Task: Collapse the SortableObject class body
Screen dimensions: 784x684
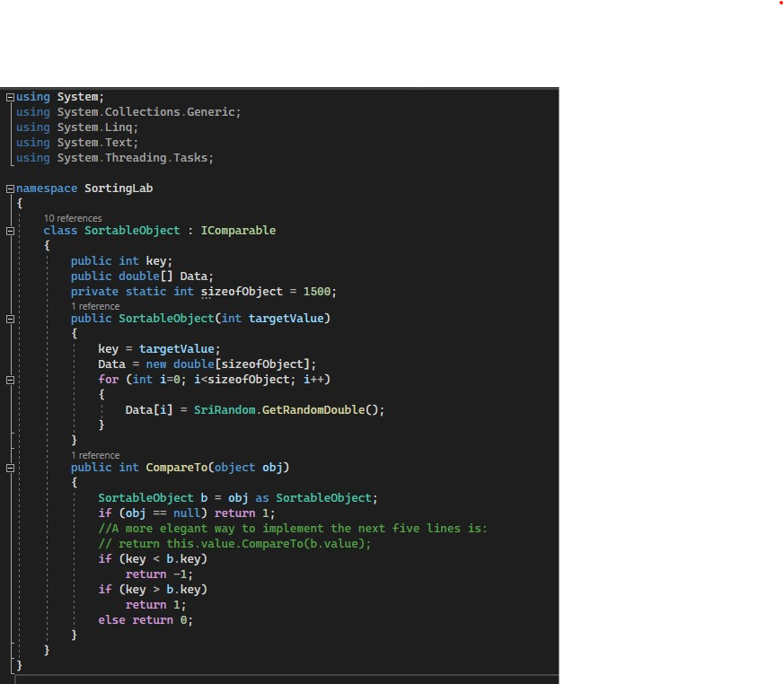Action: 8,231
